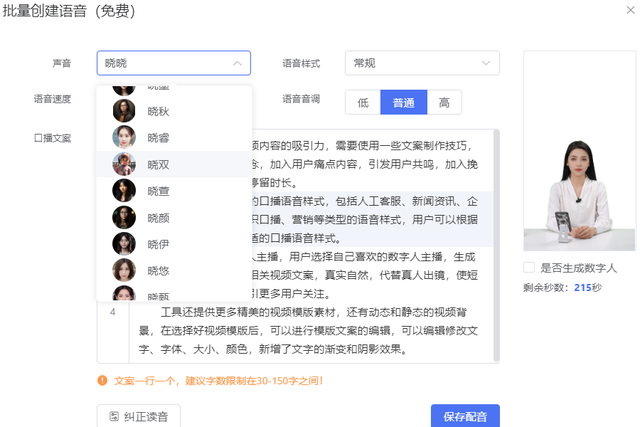The width and height of the screenshot is (640, 427).
Task: Close the 批量创建语音 dialog
Action: point(631,10)
